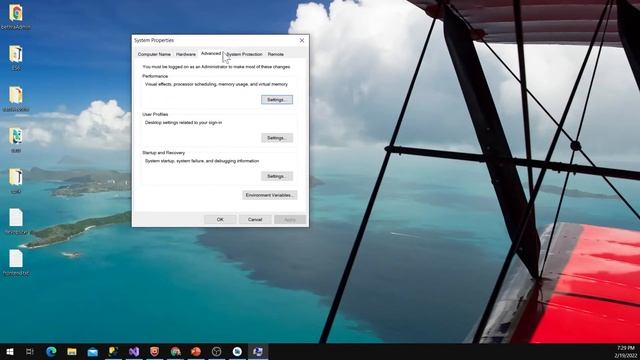Select the Advanced tab
This screenshot has width=640, height=360.
(x=211, y=53)
